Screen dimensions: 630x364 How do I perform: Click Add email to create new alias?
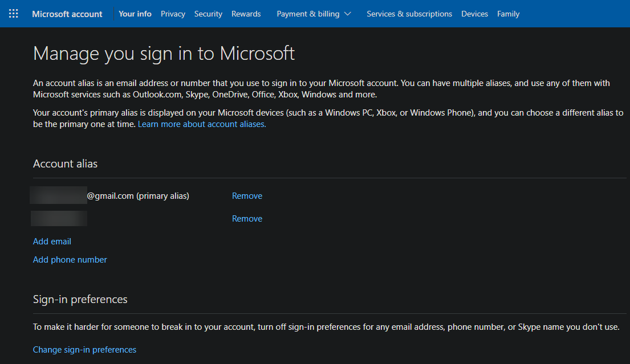pos(52,241)
